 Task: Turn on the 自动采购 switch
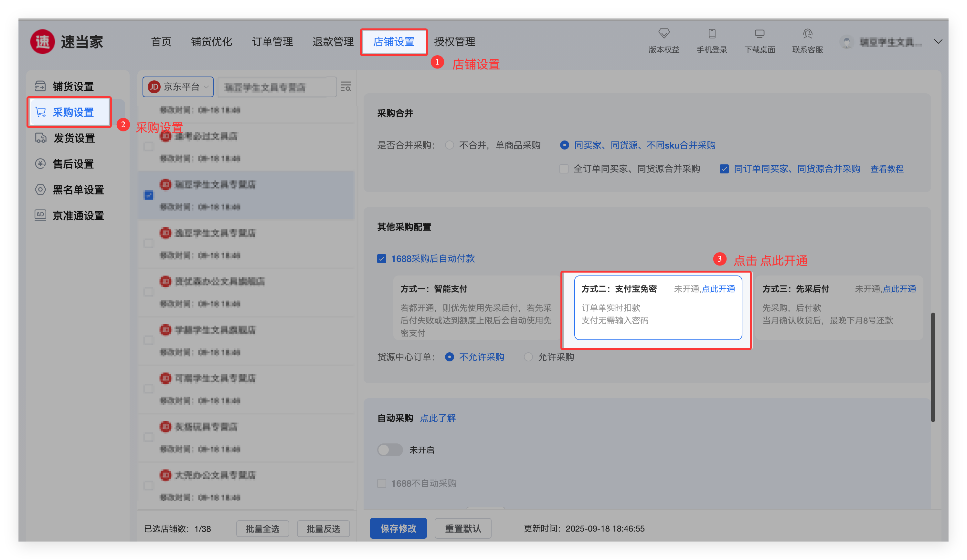coord(389,450)
